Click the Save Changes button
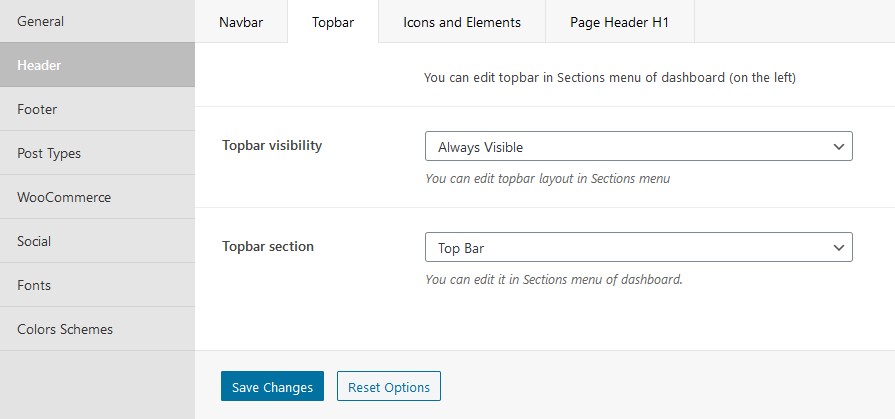The height and width of the screenshot is (419, 895). (x=272, y=386)
